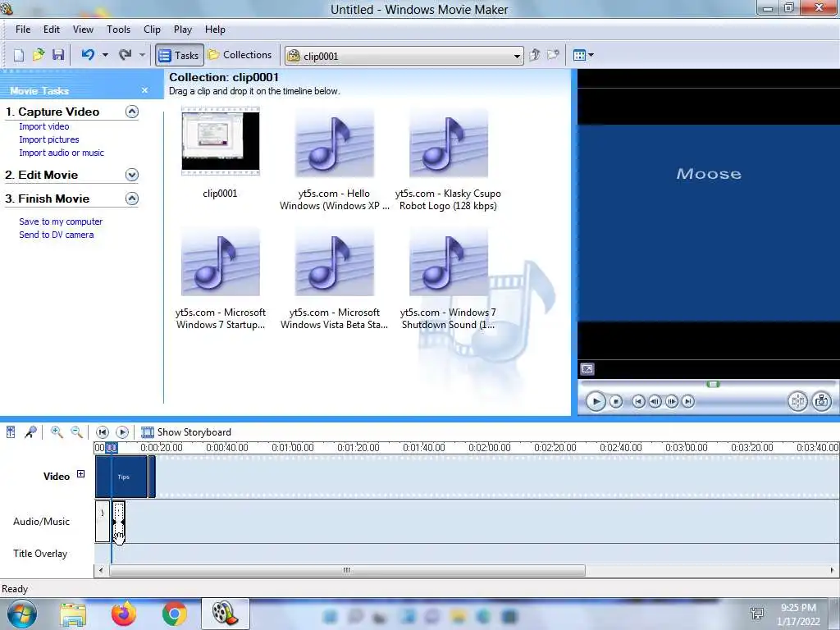Launch Google Chrome from the taskbar
This screenshot has height=630, width=840.
tap(175, 614)
